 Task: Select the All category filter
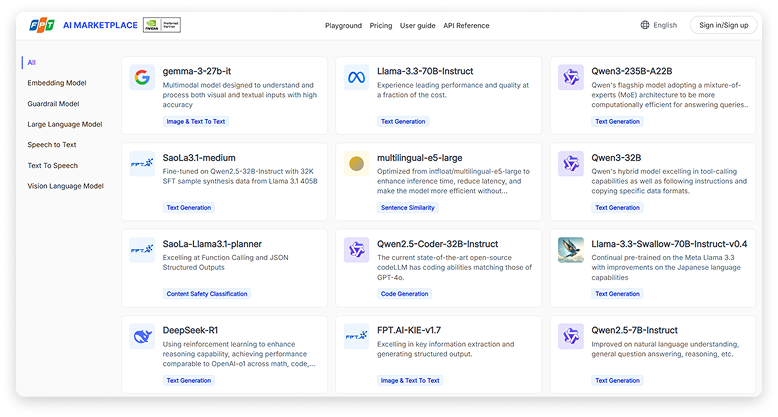32,62
